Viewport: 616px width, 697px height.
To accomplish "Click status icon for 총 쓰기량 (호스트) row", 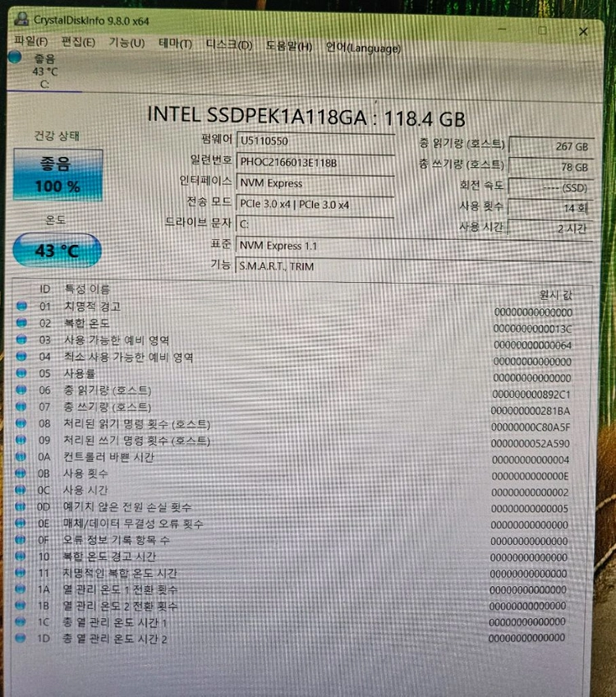I will pos(21,406).
